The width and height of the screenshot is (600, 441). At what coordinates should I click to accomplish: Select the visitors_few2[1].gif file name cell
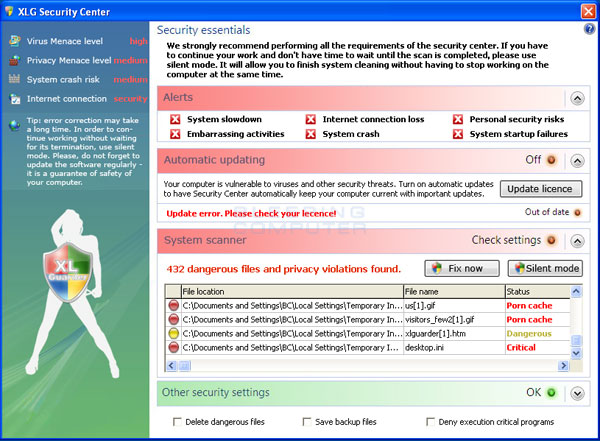454,319
